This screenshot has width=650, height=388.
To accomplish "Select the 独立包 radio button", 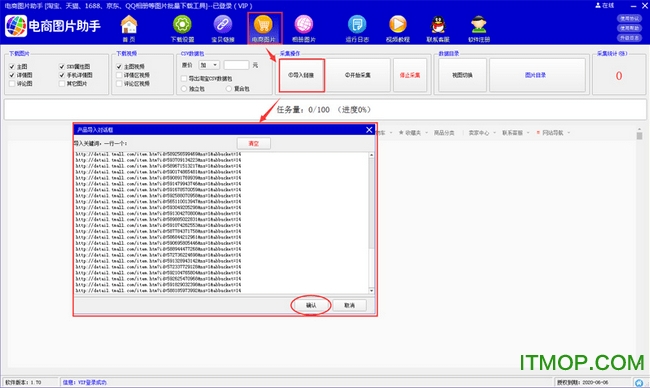I will pos(184,89).
